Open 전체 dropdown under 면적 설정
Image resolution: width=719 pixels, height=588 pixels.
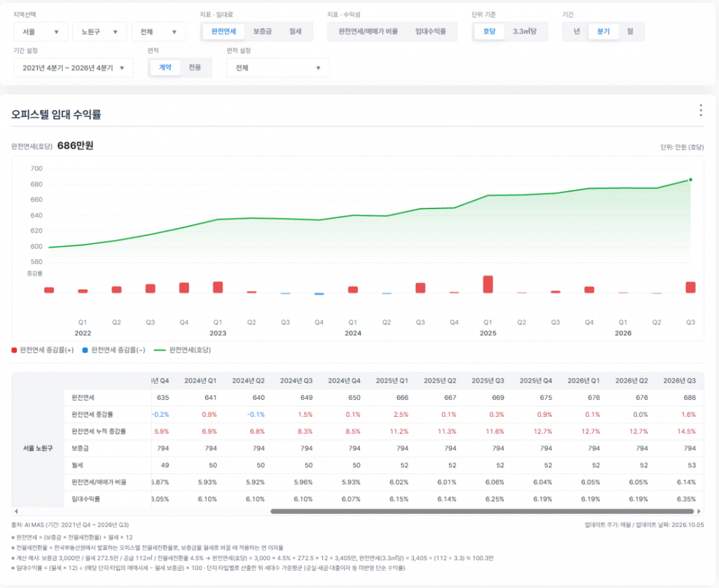click(278, 68)
